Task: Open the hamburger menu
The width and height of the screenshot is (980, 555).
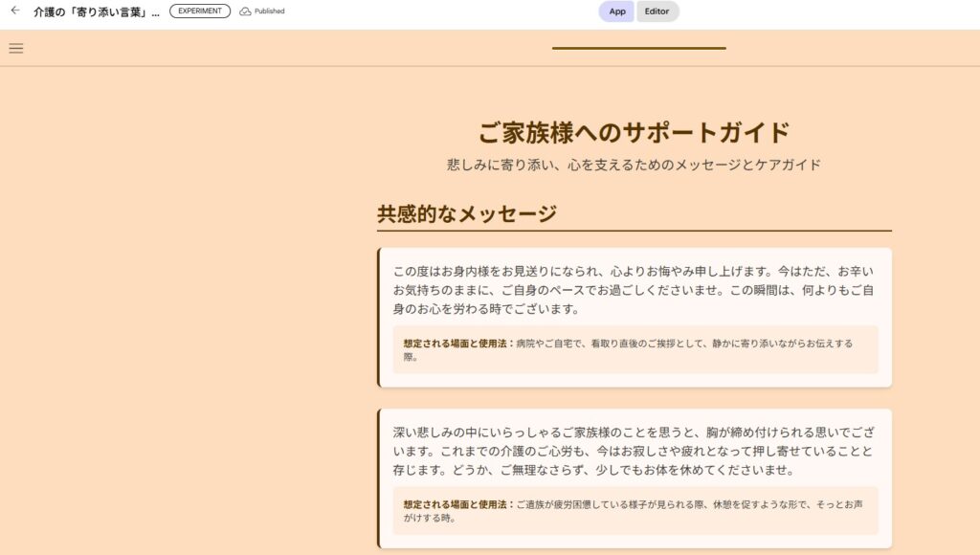Action: coord(16,48)
